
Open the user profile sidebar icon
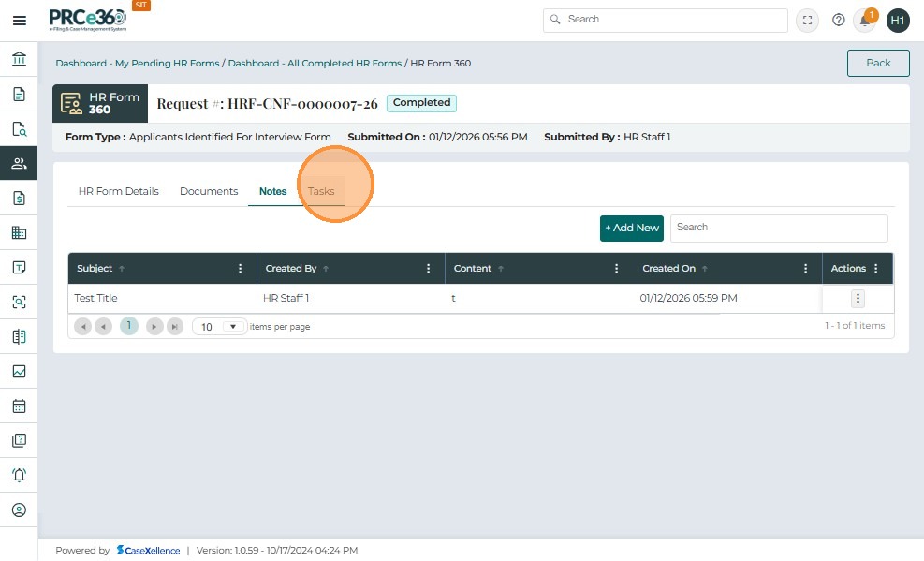[x=19, y=509]
